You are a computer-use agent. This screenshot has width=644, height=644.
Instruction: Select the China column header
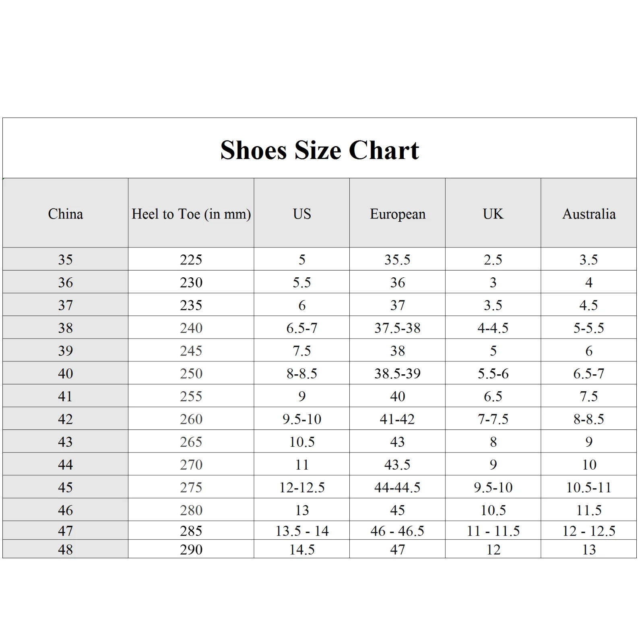[x=66, y=214]
